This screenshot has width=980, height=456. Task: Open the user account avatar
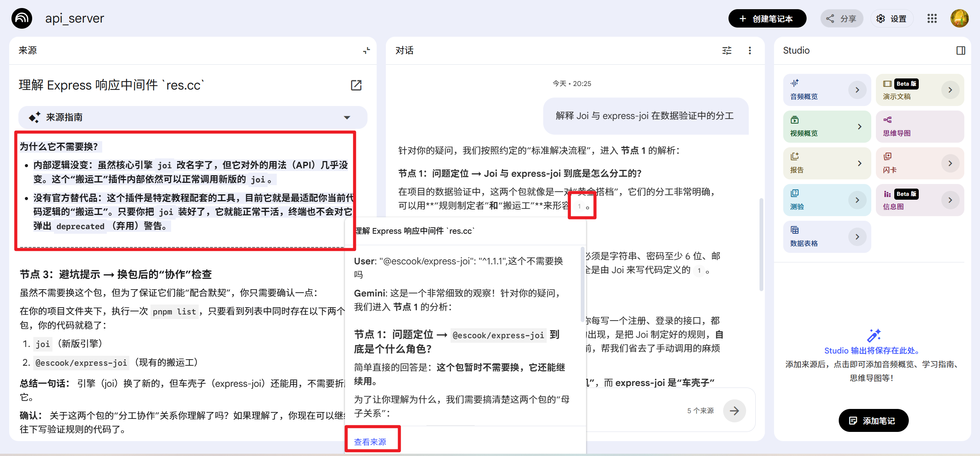(959, 18)
